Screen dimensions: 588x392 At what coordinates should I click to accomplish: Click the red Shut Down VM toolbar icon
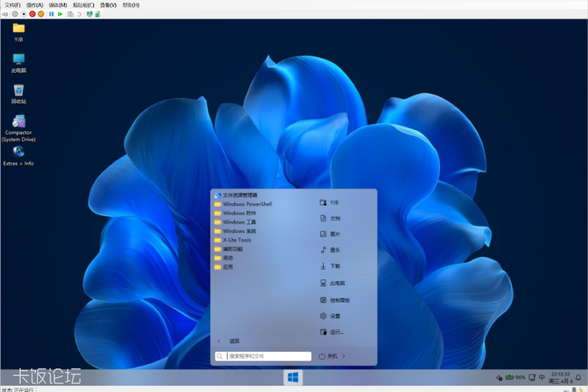(x=32, y=14)
